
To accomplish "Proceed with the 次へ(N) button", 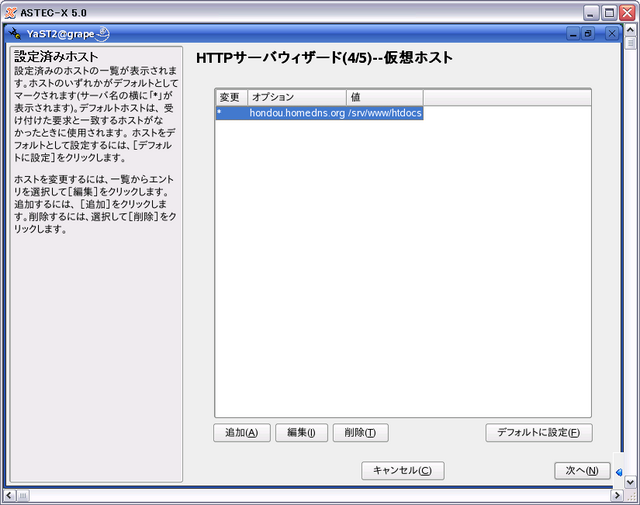I will point(582,471).
